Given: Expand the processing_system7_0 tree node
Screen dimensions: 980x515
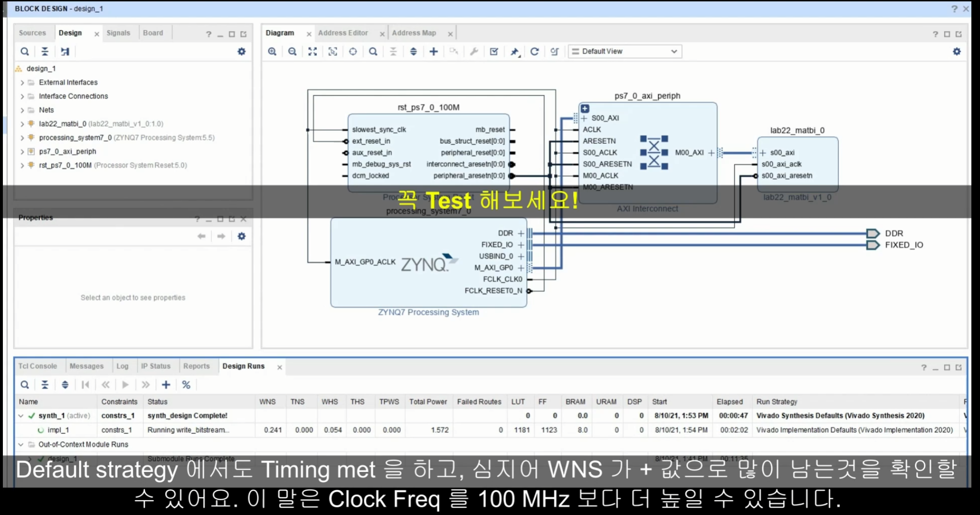Looking at the screenshot, I should point(22,138).
